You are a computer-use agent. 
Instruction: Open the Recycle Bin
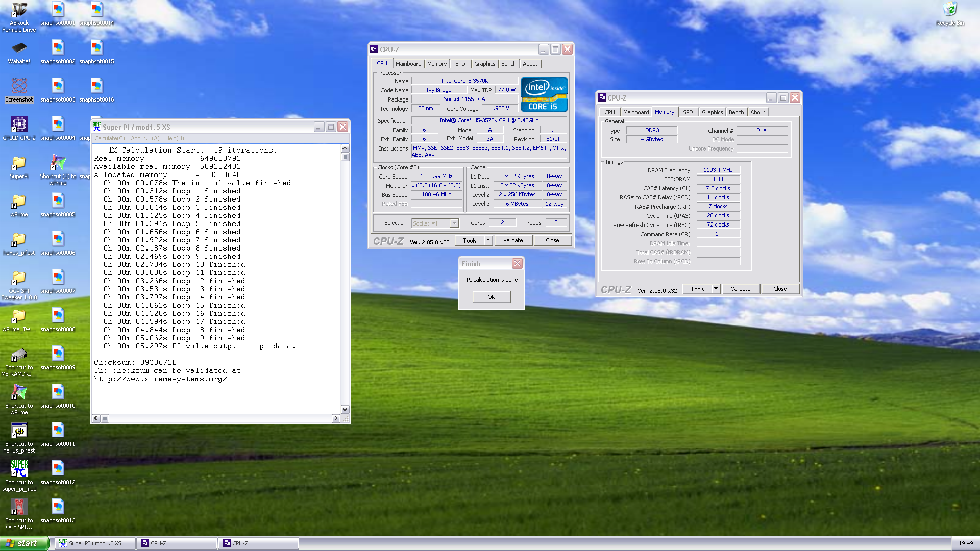point(950,14)
